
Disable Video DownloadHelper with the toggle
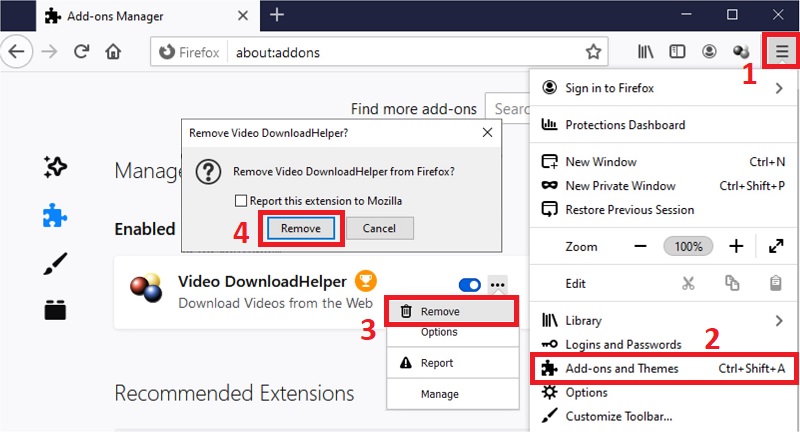469,285
